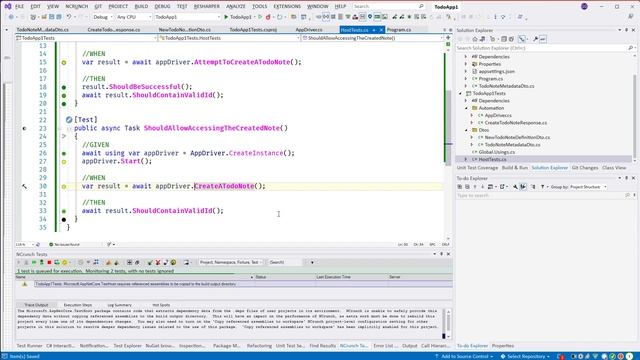Click the NCrunch Tests search box
The image size is (640, 360).
[285, 262]
